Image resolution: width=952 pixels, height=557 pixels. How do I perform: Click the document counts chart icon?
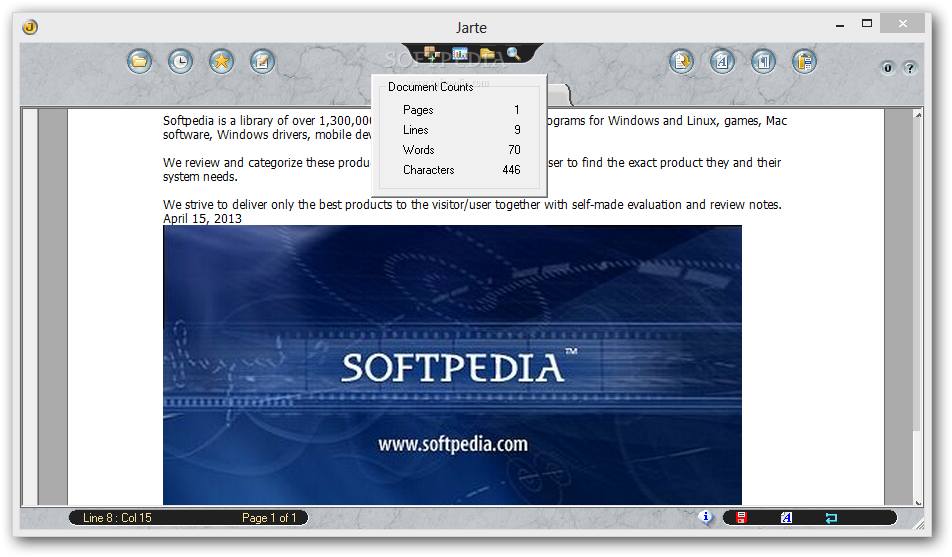pyautogui.click(x=460, y=54)
